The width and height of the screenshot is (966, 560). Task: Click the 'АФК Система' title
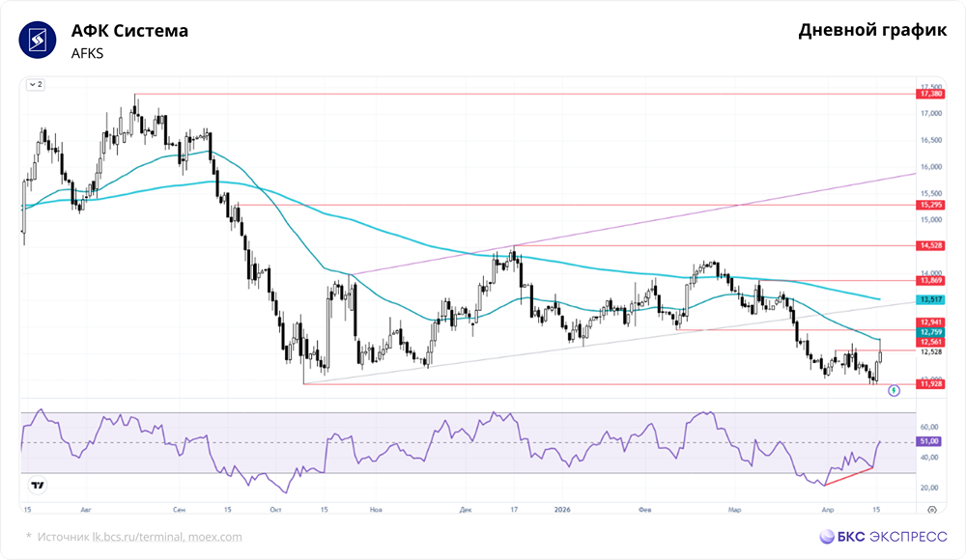coord(129,30)
